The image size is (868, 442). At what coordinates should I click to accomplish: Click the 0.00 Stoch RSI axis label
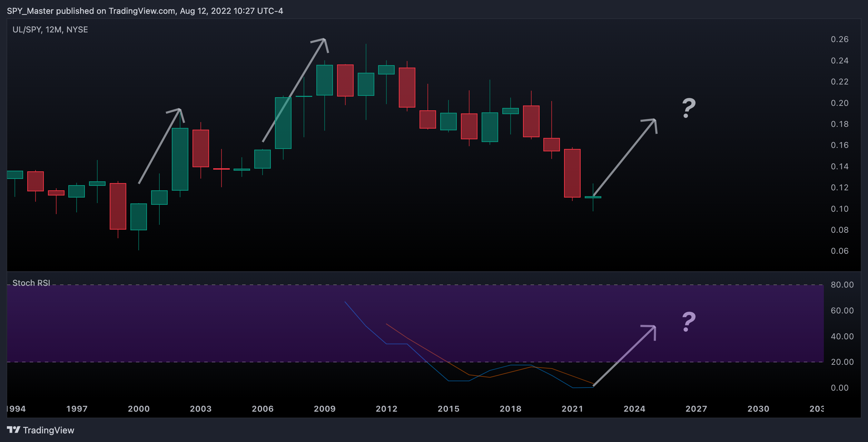[x=839, y=388]
